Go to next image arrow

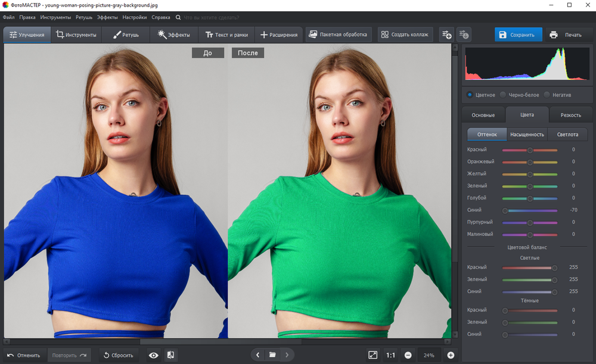[x=287, y=355]
